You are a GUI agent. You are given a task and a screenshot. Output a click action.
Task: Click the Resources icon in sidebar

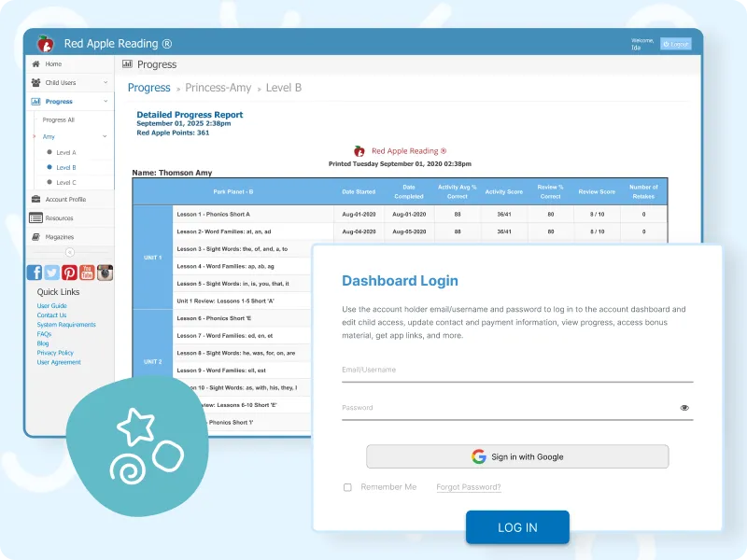[x=35, y=218]
